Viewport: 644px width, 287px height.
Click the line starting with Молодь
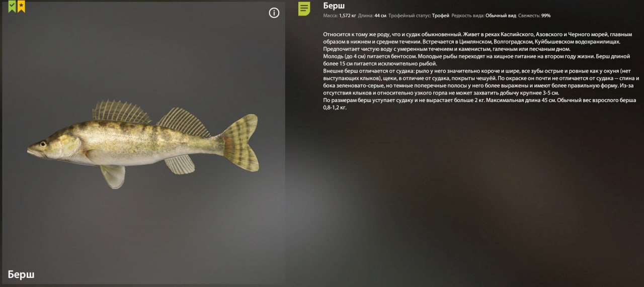coord(476,56)
